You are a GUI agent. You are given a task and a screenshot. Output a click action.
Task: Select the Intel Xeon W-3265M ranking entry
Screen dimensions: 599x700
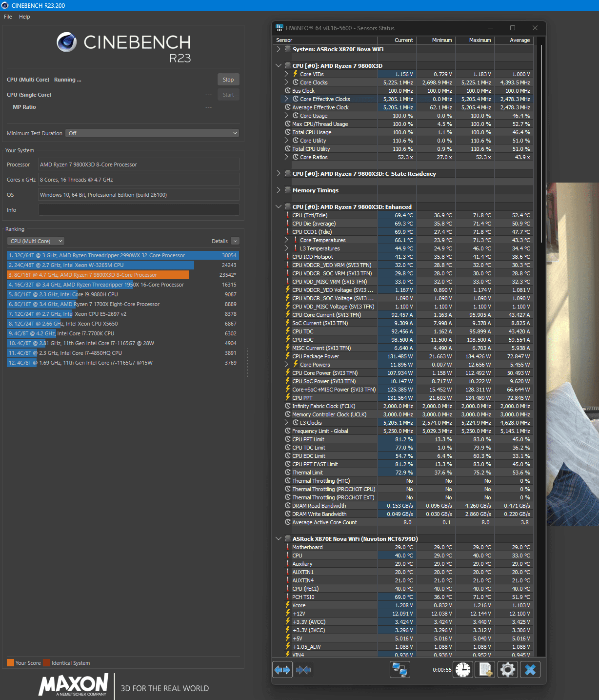(x=122, y=265)
